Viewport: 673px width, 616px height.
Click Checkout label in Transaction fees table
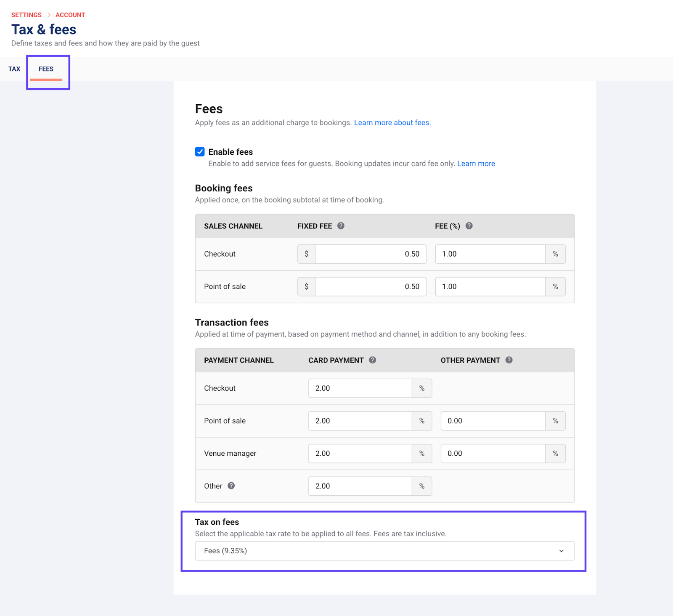coord(220,388)
